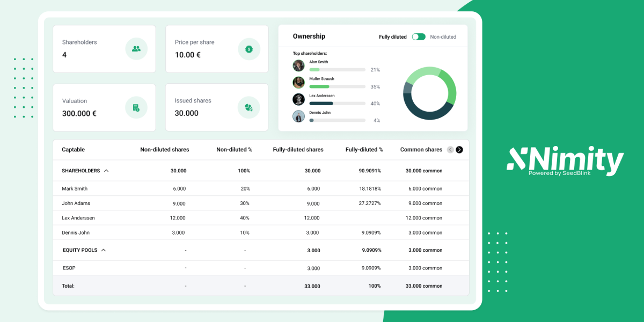Click Alan Smith's 21% ownership bar
644x322 pixels.
(x=337, y=70)
